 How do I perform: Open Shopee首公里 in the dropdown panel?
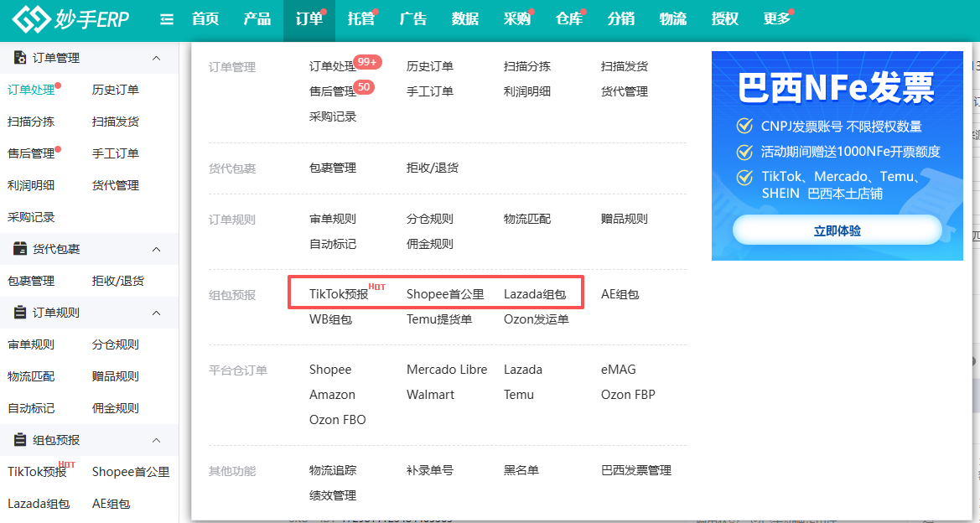[445, 294]
